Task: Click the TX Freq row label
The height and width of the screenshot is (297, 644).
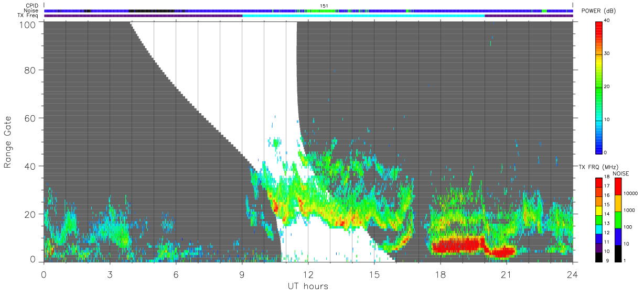Action: pos(28,15)
